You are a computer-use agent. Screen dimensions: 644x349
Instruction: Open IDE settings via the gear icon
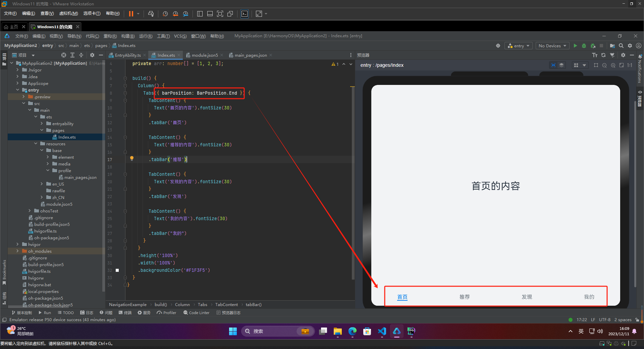[x=630, y=46]
